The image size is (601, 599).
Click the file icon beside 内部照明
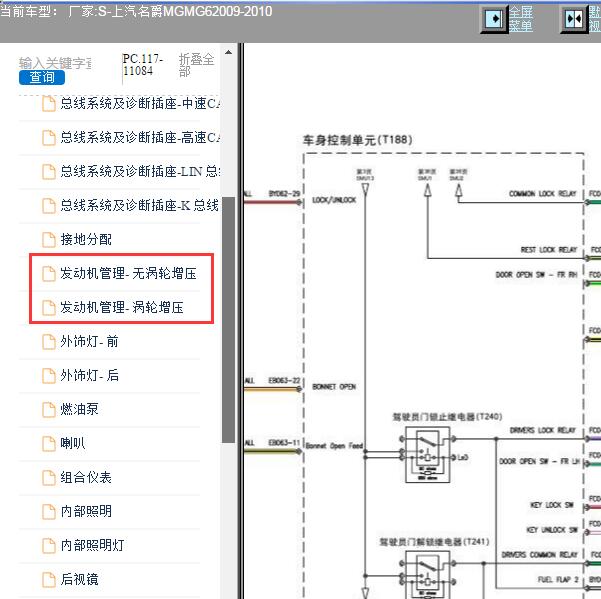coord(49,512)
